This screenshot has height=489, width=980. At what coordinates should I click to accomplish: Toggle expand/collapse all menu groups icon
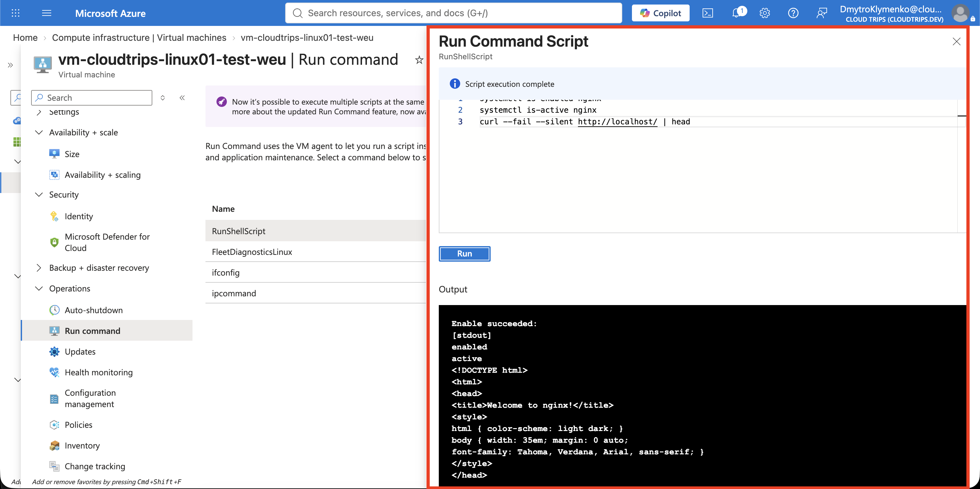point(162,98)
